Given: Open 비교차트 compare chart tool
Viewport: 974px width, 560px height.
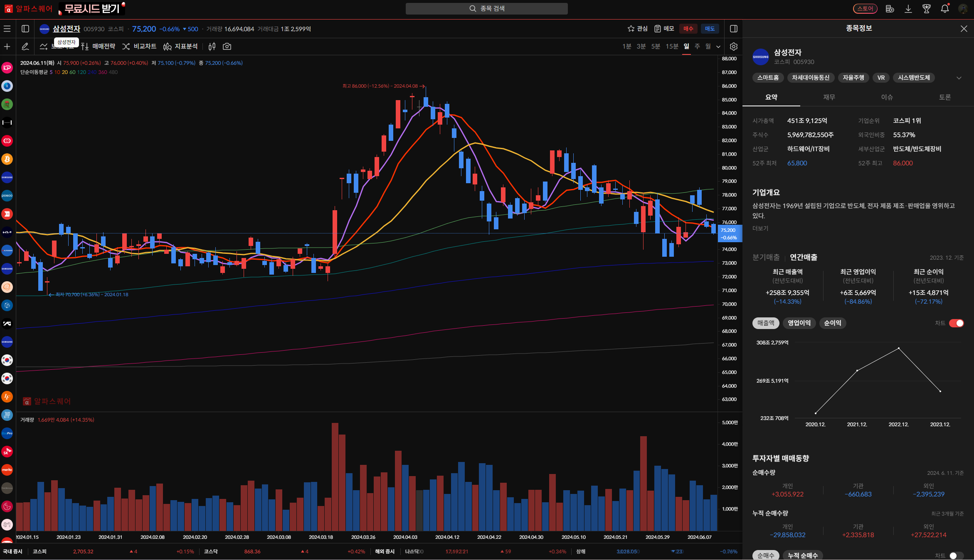Looking at the screenshot, I should pyautogui.click(x=139, y=47).
